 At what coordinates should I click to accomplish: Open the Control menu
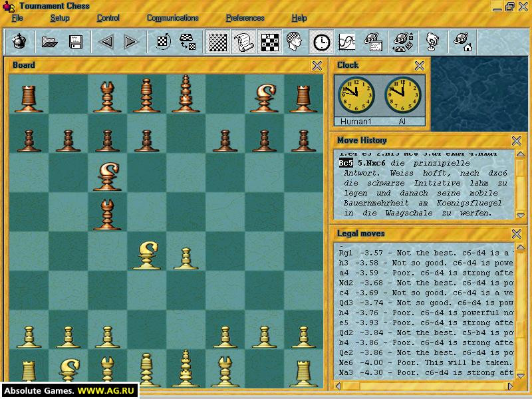[x=108, y=18]
